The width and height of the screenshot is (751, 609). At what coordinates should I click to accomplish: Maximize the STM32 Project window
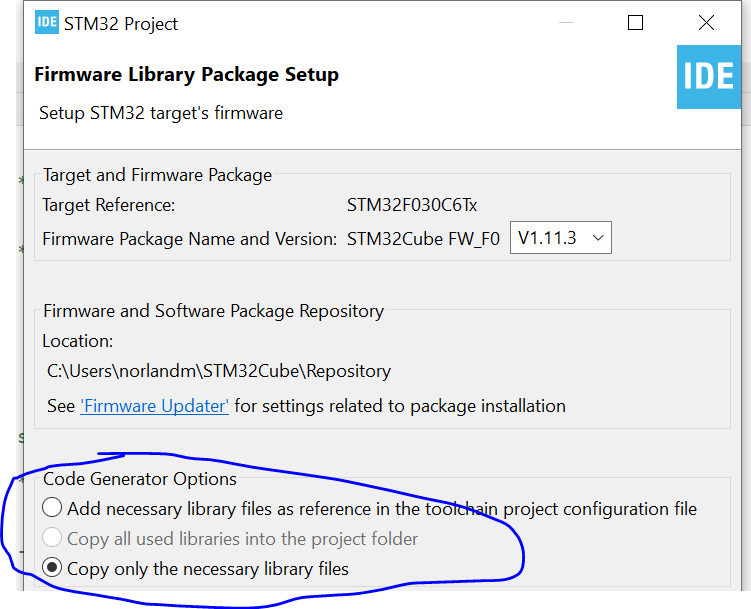point(635,23)
